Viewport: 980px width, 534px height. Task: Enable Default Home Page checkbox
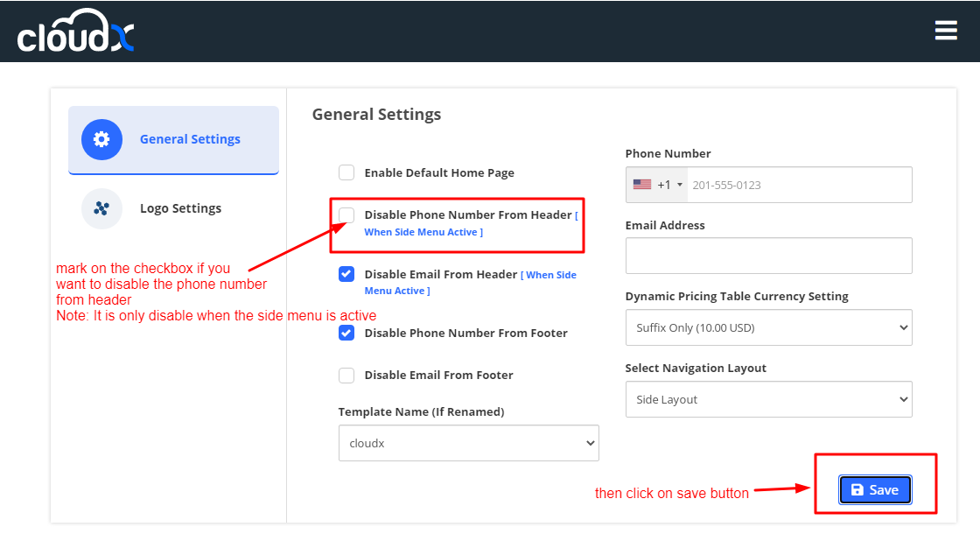tap(346, 172)
